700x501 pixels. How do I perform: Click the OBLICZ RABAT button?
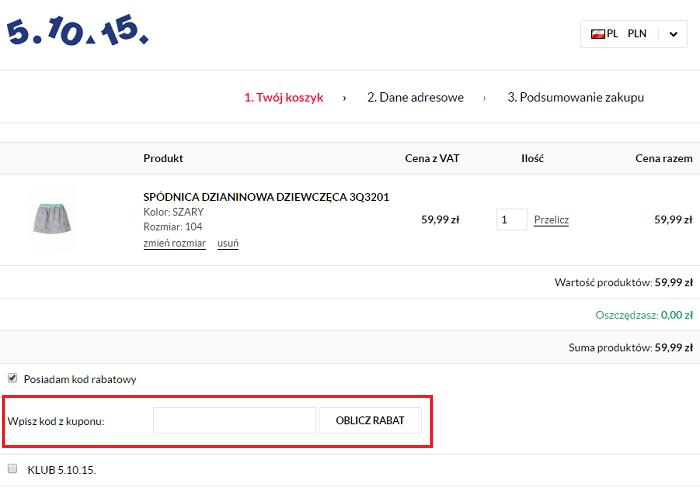tap(370, 420)
